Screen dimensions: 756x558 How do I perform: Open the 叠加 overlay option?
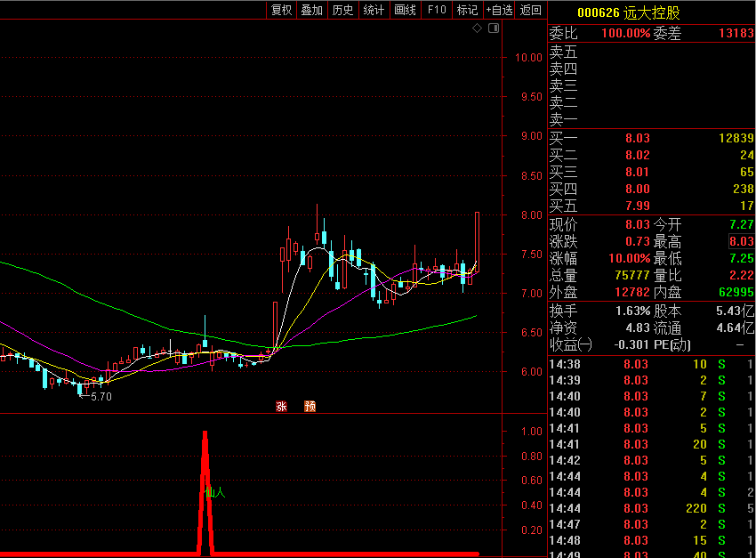tap(312, 10)
